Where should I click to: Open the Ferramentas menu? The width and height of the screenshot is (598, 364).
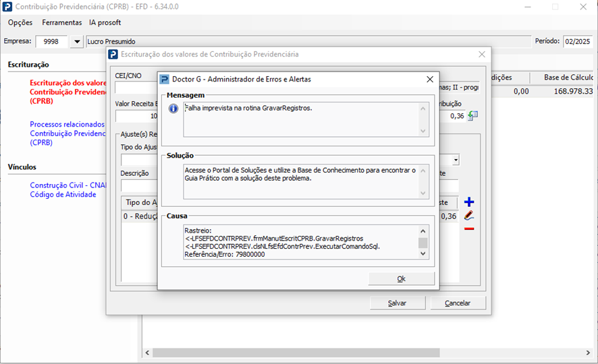[x=62, y=22]
